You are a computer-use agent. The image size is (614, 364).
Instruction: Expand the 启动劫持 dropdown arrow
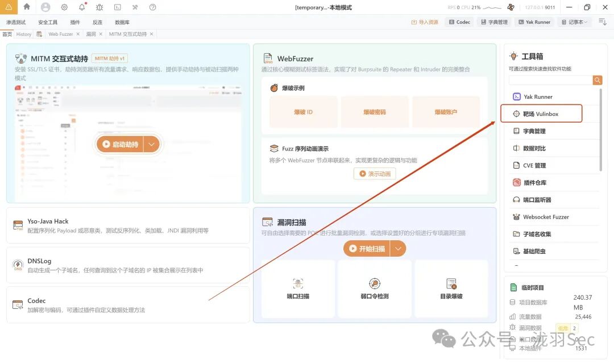(150, 144)
